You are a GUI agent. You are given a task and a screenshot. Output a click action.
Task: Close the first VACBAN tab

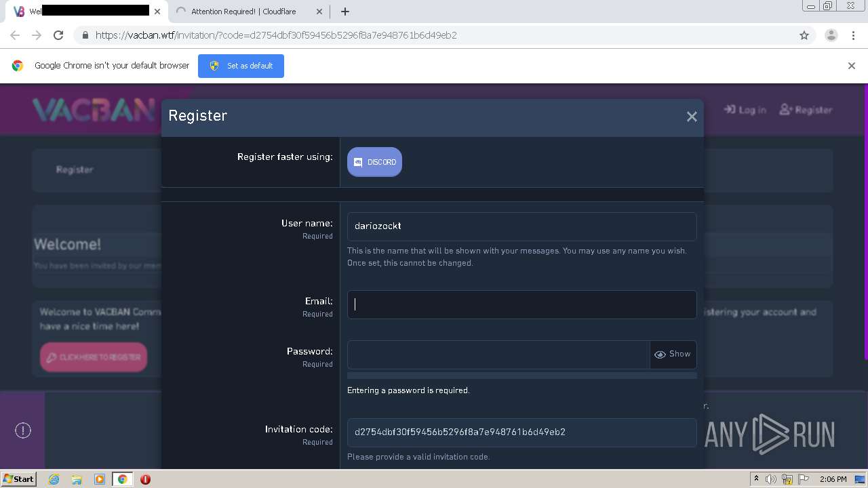click(x=157, y=12)
